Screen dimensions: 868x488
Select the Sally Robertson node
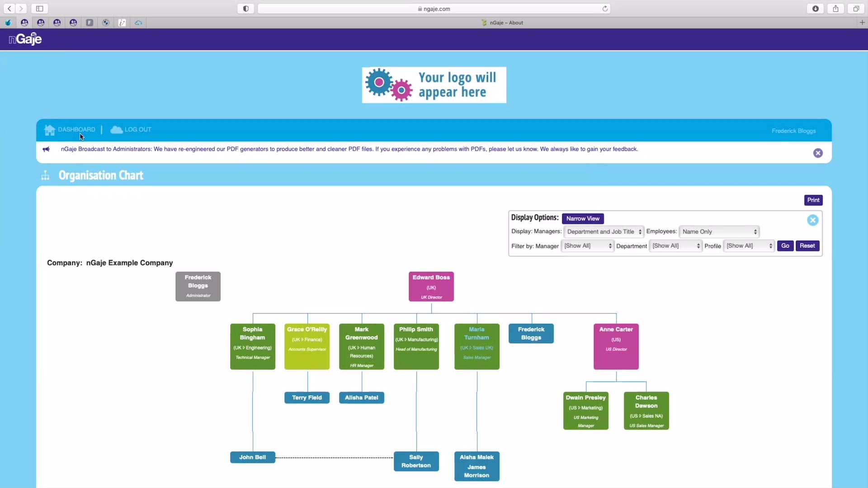pos(416,461)
